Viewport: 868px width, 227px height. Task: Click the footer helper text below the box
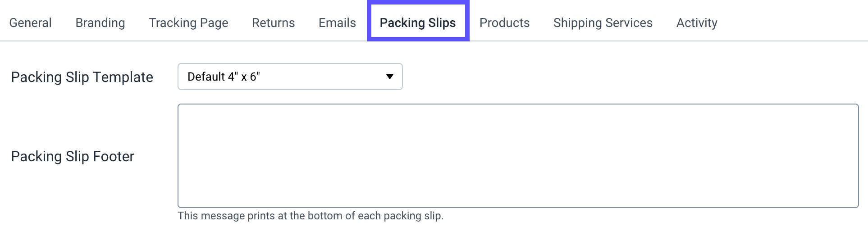(311, 216)
